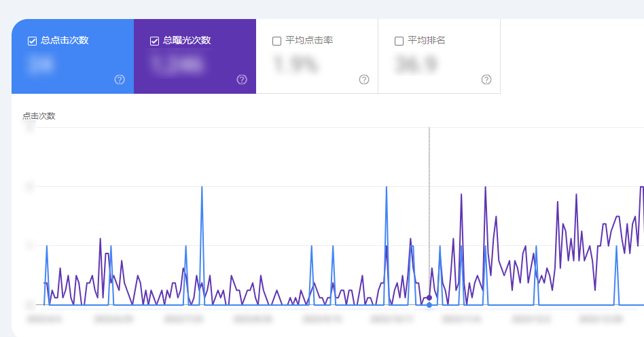The width and height of the screenshot is (644, 337).
Task: Open help icon on 总曝光次数 card
Action: (x=242, y=79)
